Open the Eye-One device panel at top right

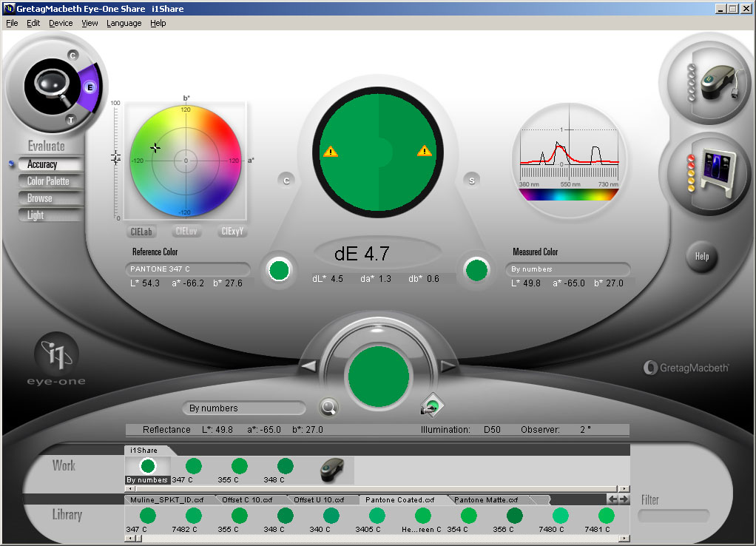click(x=711, y=81)
